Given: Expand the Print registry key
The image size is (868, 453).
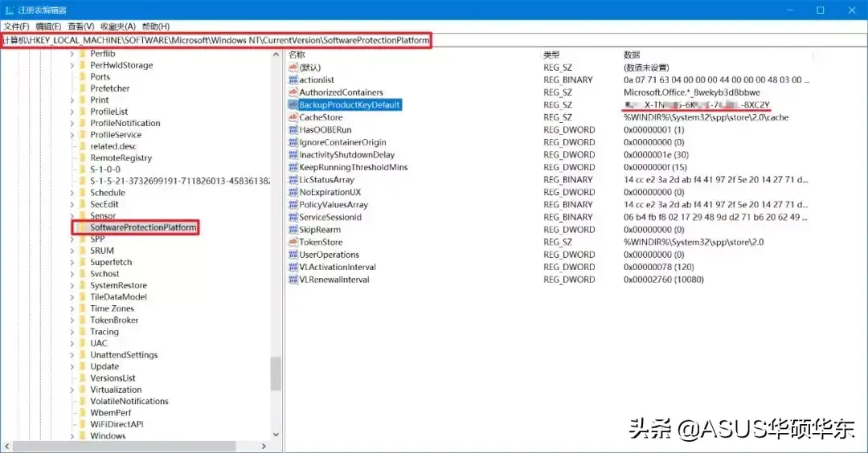Looking at the screenshot, I should [x=72, y=100].
